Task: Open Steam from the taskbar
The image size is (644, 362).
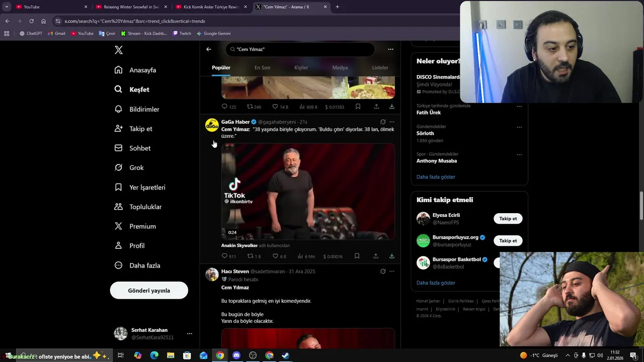Action: click(285, 355)
